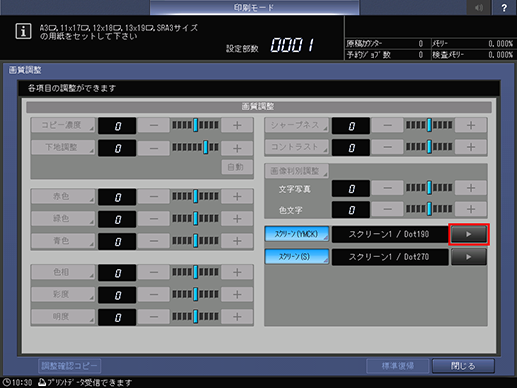Open help with the question mark icon
The height and width of the screenshot is (388, 517).
[x=504, y=8]
